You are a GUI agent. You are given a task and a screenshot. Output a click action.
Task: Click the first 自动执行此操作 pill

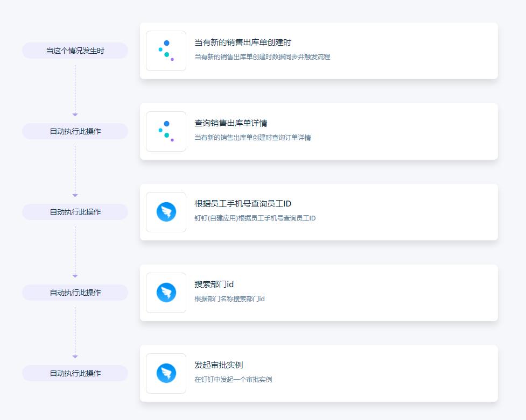click(x=74, y=131)
